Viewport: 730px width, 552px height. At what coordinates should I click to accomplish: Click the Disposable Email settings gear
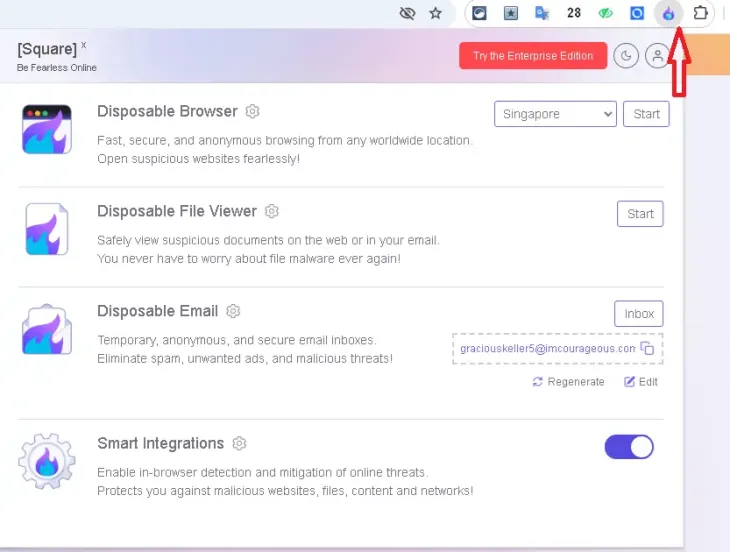click(x=233, y=311)
